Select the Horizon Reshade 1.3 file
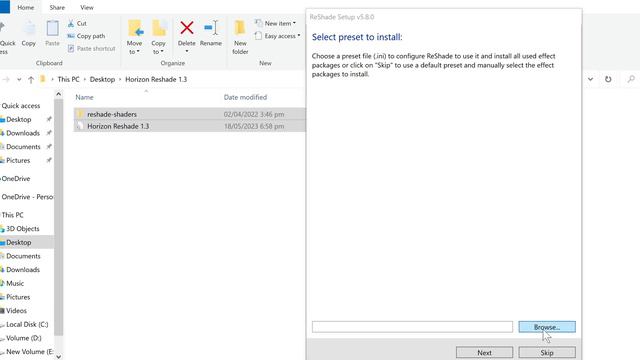The image size is (640, 360). coord(189,126)
